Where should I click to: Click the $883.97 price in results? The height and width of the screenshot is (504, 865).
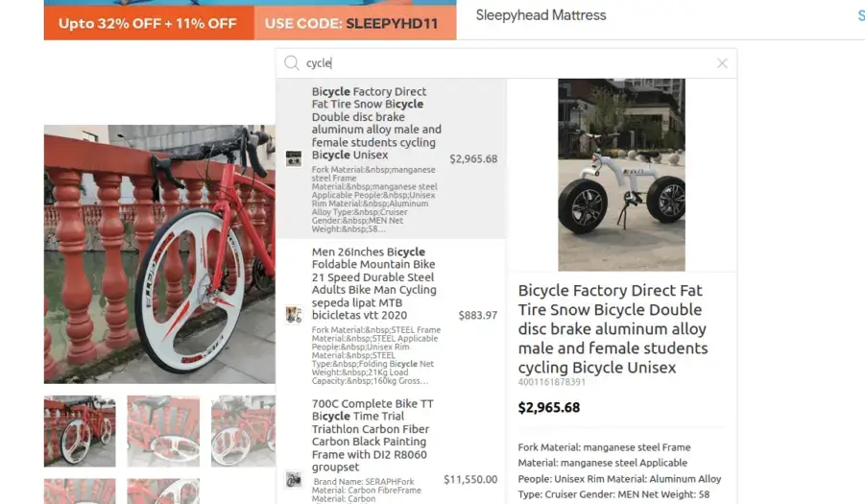pos(478,316)
